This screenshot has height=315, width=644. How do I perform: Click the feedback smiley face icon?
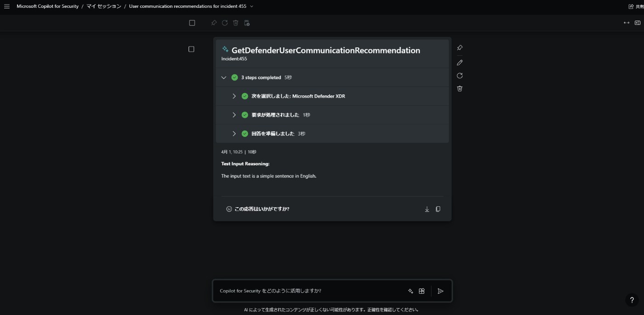pyautogui.click(x=229, y=209)
